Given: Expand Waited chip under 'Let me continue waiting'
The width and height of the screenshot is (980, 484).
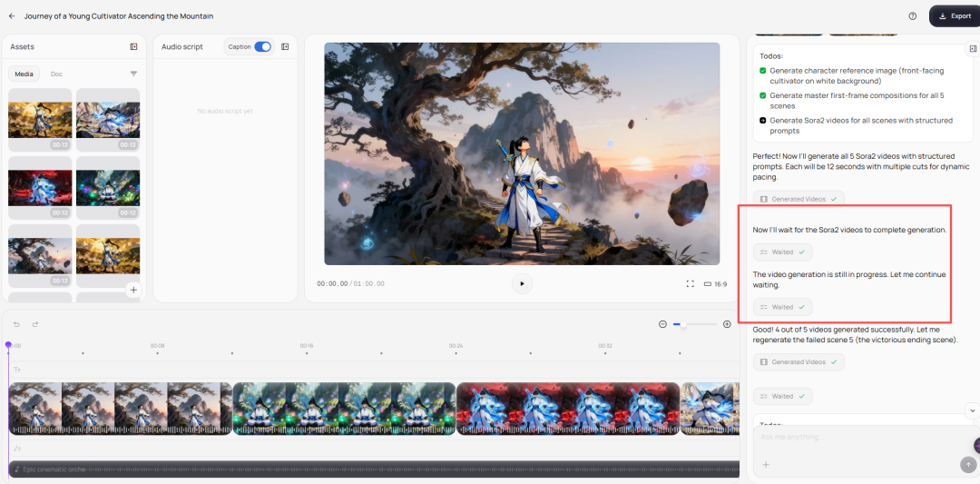Looking at the screenshot, I should point(782,307).
